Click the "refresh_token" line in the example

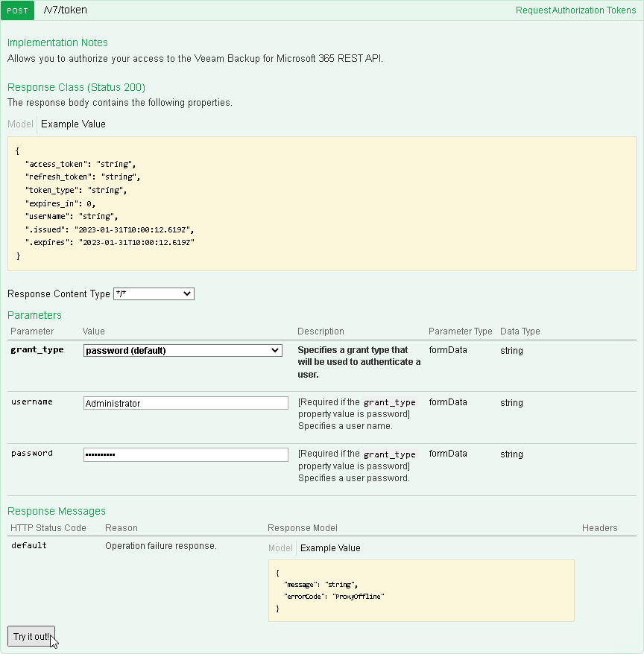[83, 177]
